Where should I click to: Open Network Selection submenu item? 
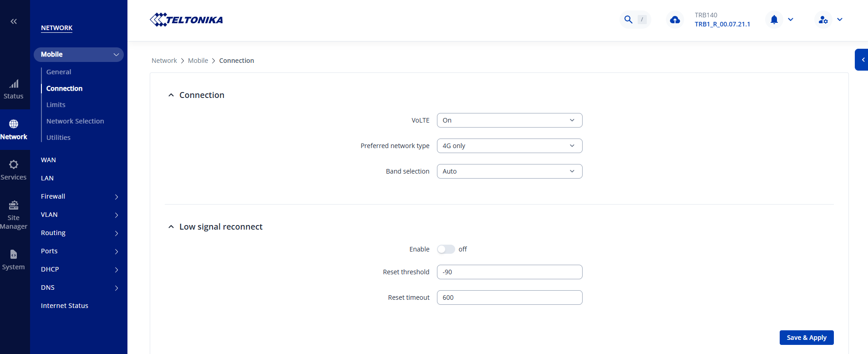pos(75,121)
